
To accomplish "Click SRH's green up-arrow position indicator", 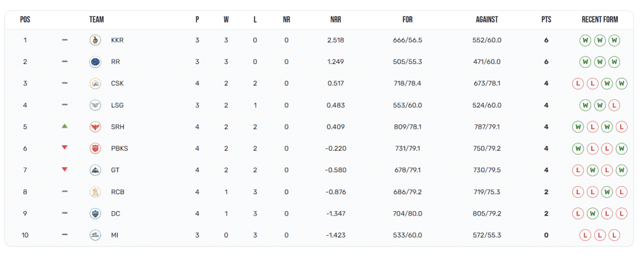I will [x=64, y=126].
